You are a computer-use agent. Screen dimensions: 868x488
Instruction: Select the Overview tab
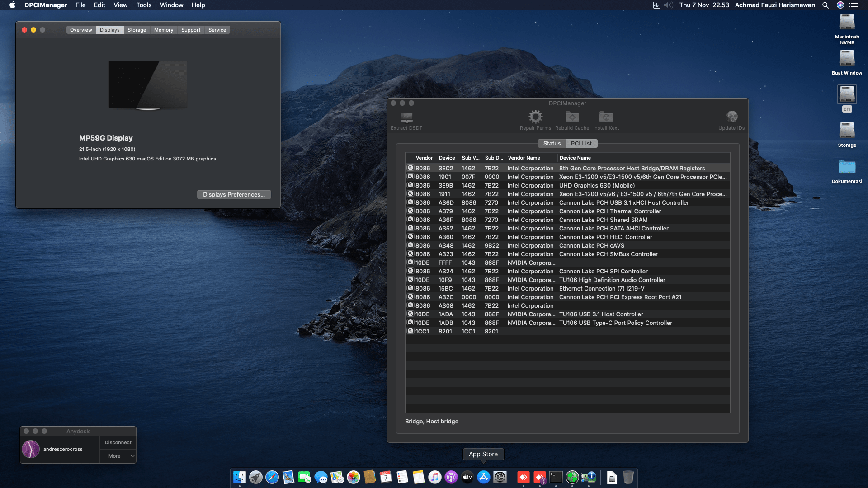pyautogui.click(x=81, y=29)
